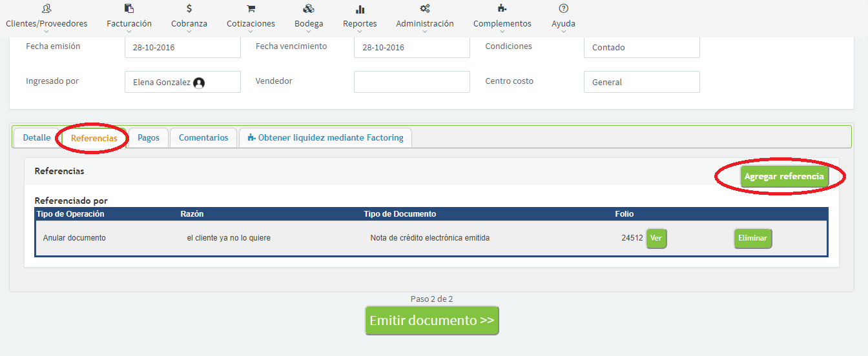Screen dimensions: 868x356
Task: Expand the Administración menu chevron
Action: (424, 31)
